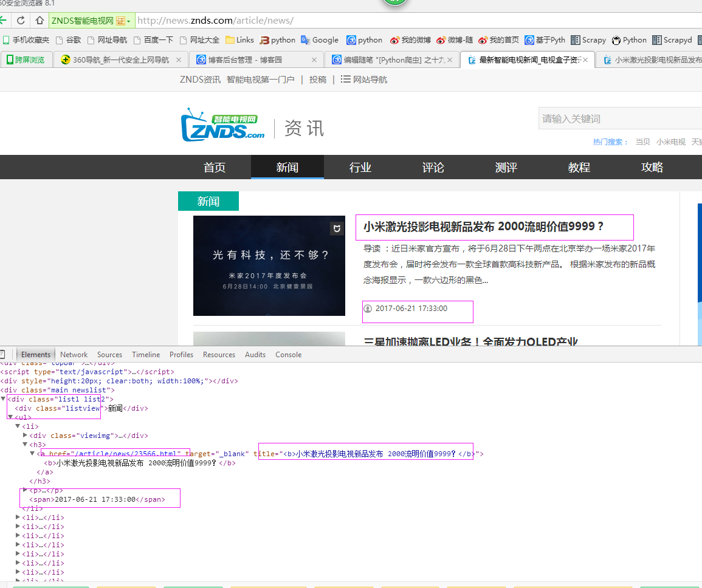This screenshot has width=702, height=588.
Task: Go to browser home page icon
Action: coord(40,21)
